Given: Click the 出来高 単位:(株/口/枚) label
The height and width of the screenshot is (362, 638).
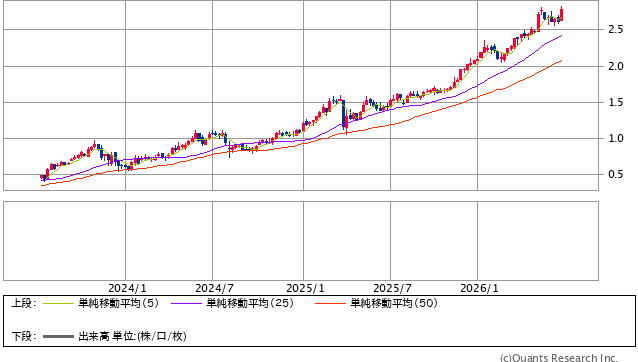Looking at the screenshot, I should pyautogui.click(x=132, y=336).
